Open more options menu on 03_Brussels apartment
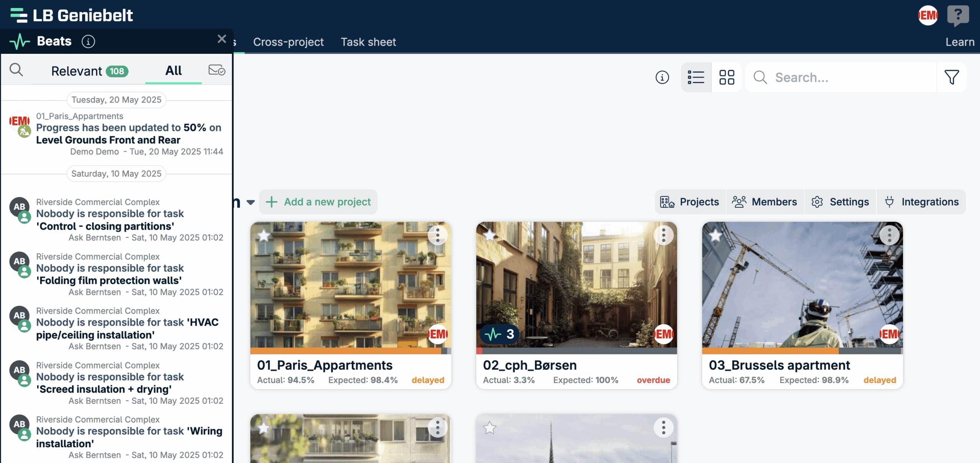 tap(889, 235)
